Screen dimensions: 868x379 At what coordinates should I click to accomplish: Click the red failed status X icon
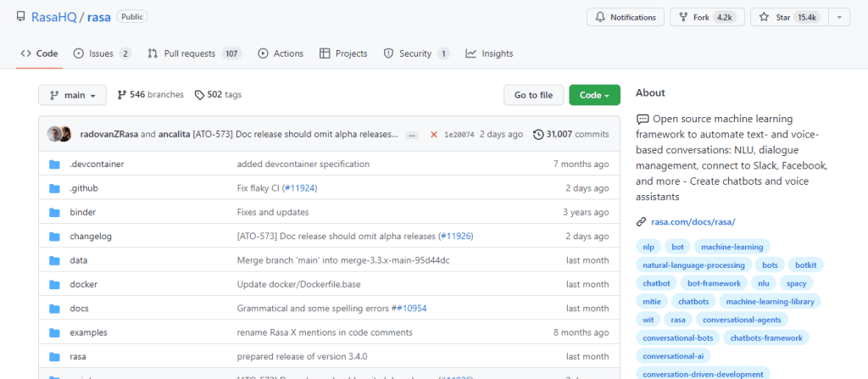tap(434, 135)
